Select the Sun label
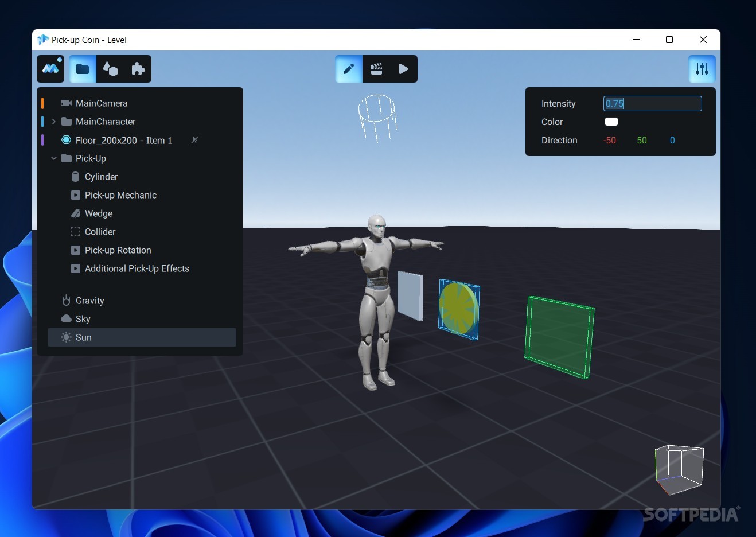The image size is (756, 537). pyautogui.click(x=84, y=337)
